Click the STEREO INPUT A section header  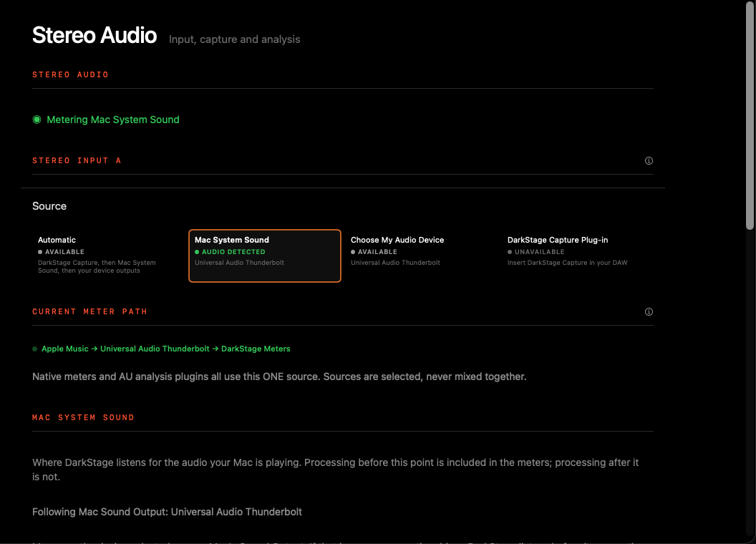(77, 160)
